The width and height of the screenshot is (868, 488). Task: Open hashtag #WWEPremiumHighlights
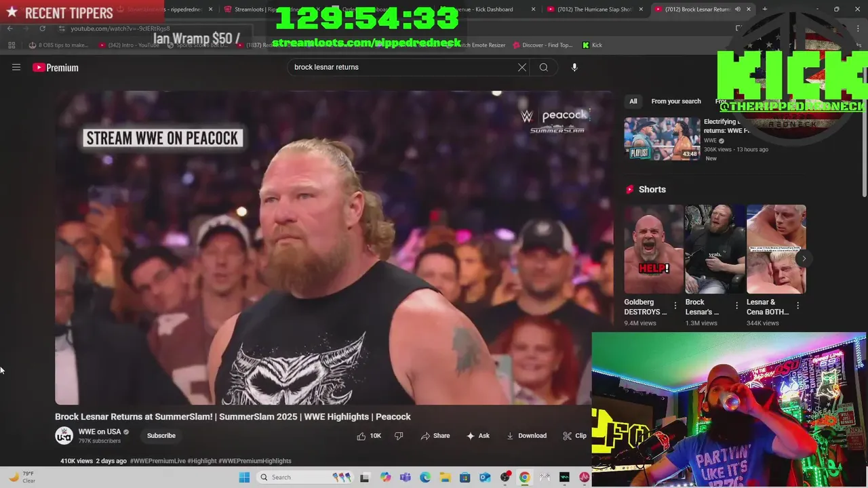(x=255, y=461)
